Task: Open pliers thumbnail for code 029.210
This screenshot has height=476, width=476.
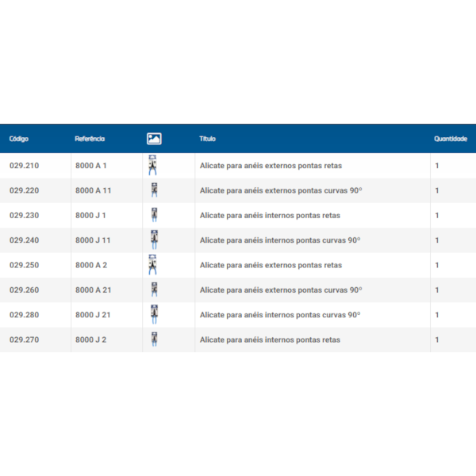Action: (x=152, y=165)
